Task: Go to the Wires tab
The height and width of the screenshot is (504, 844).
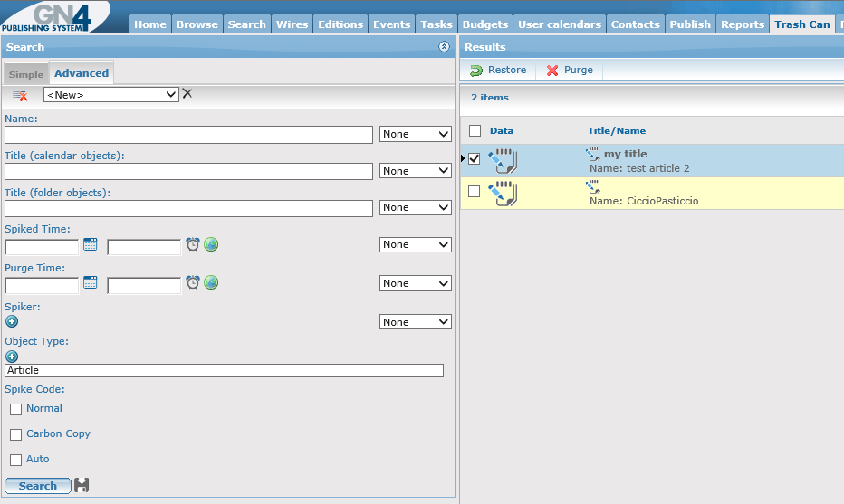Action: (x=292, y=24)
